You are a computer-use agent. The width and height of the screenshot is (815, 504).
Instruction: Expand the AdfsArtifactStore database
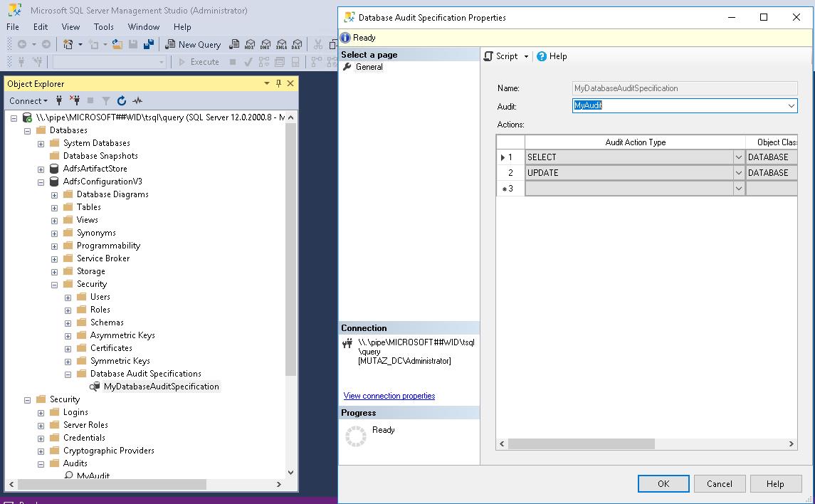(41, 169)
